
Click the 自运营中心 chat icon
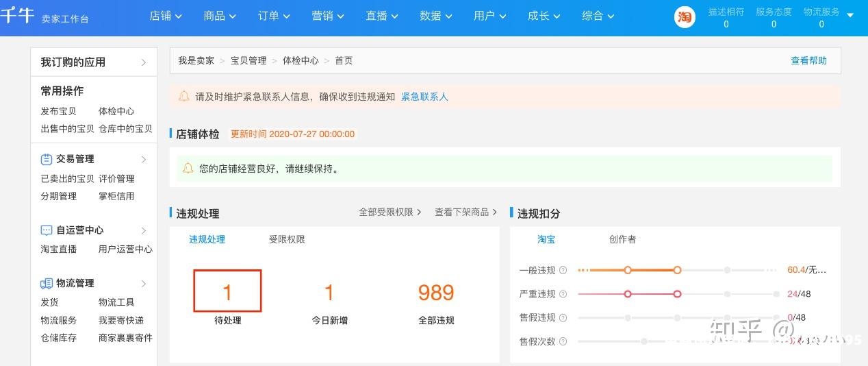tap(47, 230)
